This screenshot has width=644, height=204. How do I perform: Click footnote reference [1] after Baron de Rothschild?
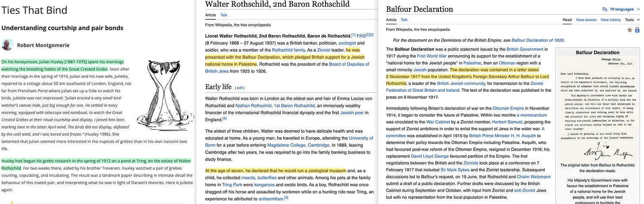click(353, 35)
